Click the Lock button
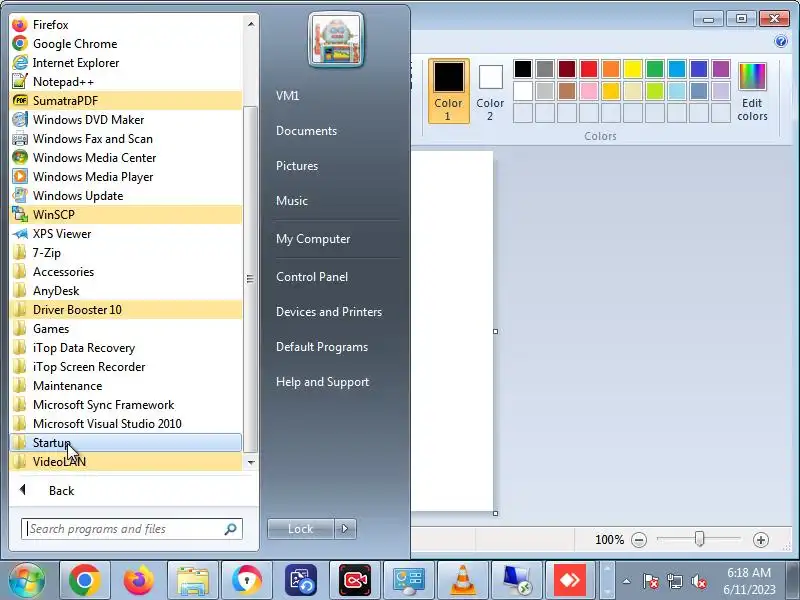 point(301,529)
